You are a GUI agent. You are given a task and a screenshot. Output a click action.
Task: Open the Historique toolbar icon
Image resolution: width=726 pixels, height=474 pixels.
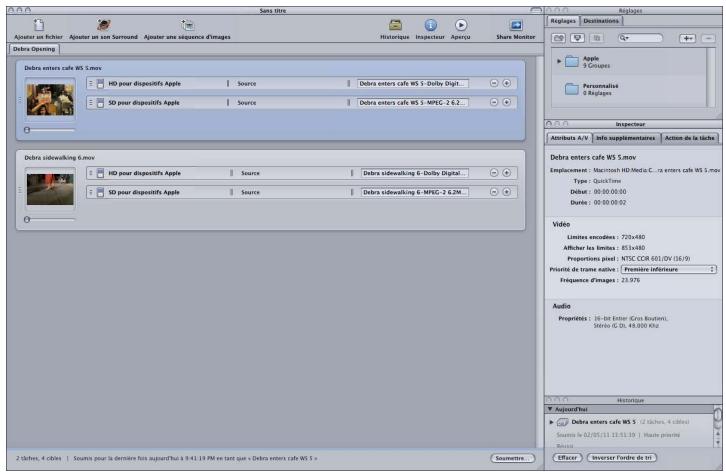(395, 24)
